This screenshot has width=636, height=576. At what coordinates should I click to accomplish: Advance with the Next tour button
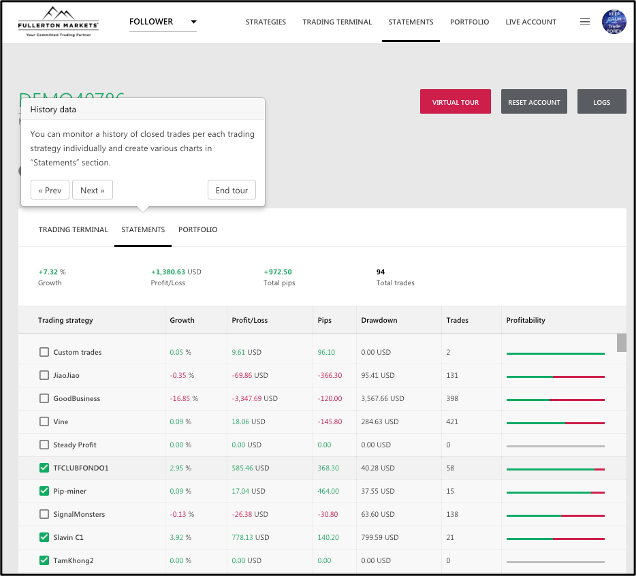tap(92, 190)
